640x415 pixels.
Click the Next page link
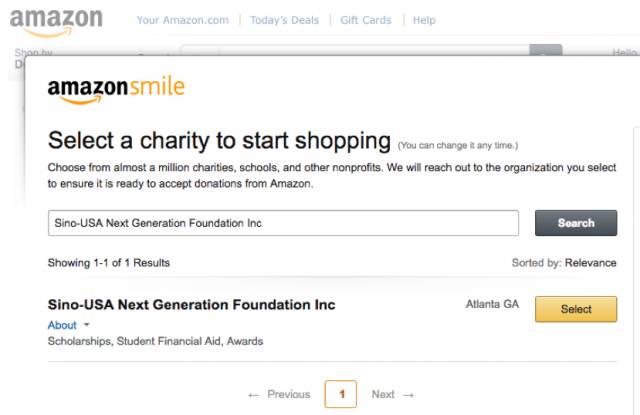[x=383, y=394]
